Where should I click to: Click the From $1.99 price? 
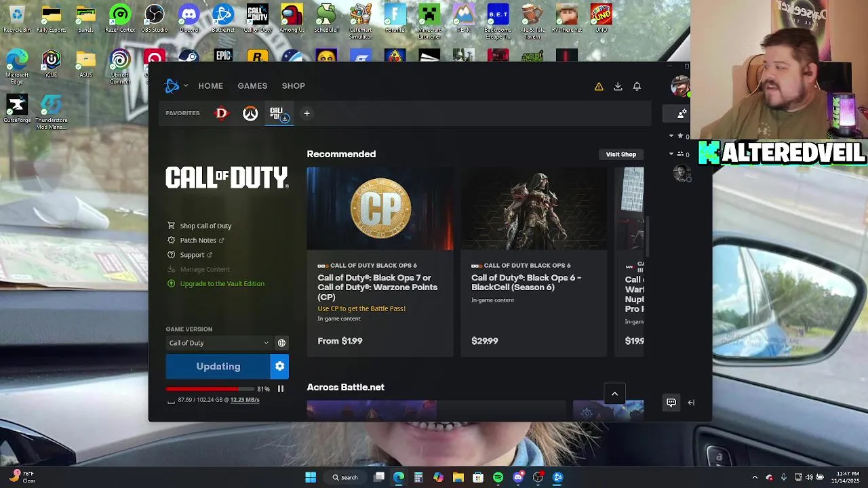340,341
